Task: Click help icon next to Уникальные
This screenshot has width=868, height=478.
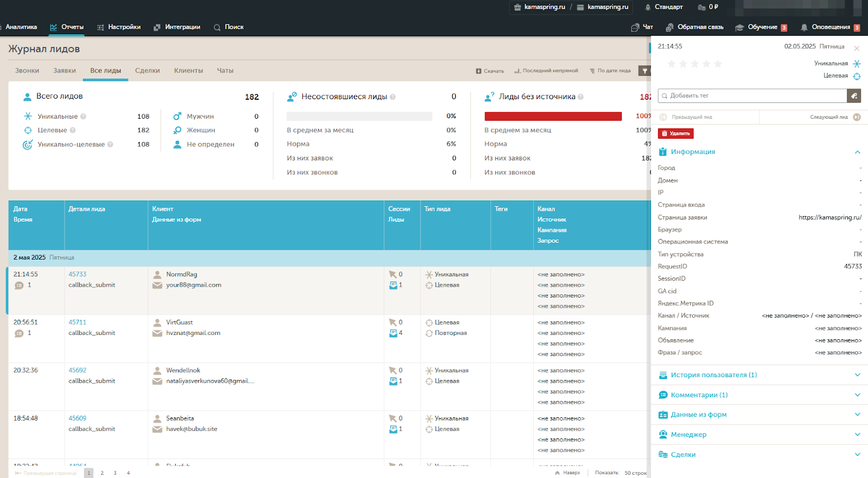Action: tap(83, 117)
